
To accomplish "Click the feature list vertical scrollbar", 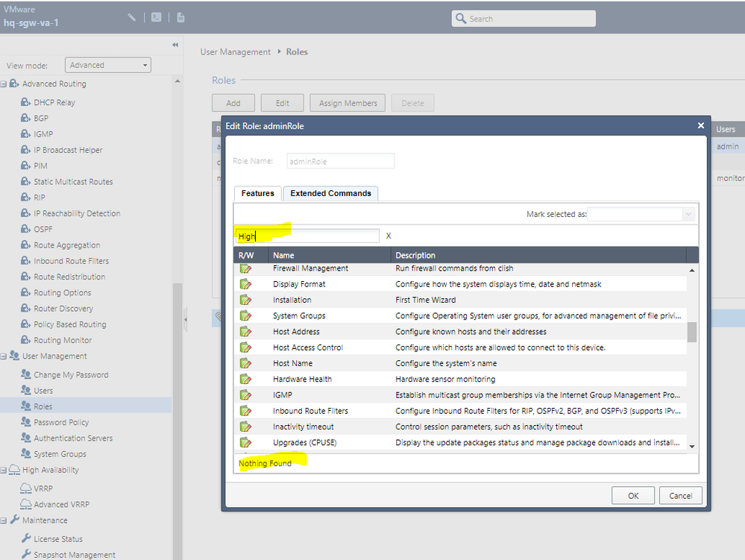I will [692, 332].
